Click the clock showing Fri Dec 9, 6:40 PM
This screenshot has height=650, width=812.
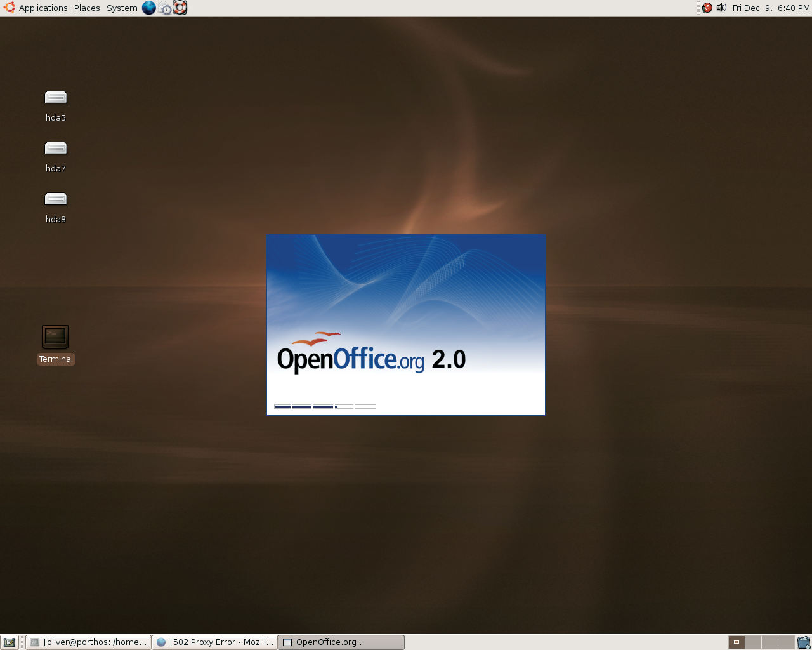(x=771, y=8)
